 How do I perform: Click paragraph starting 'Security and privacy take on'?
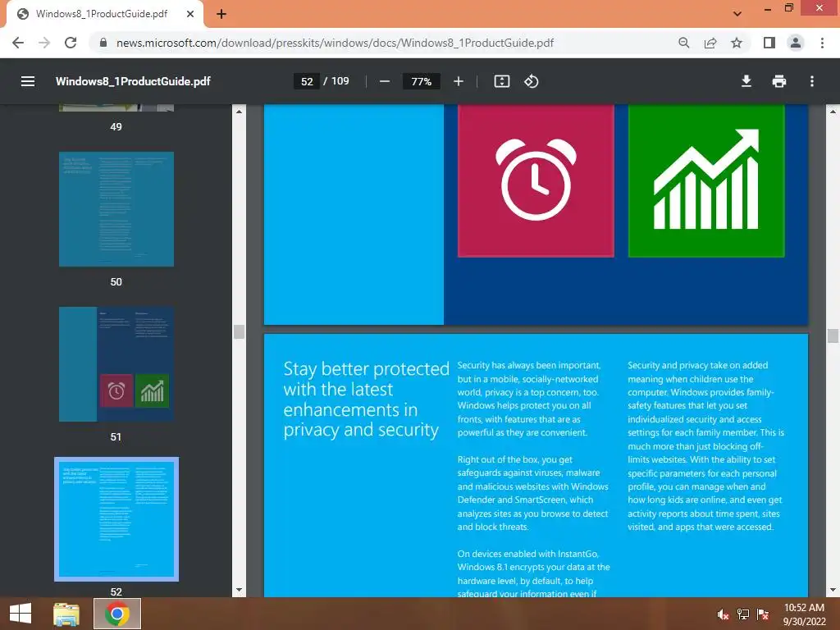click(705, 446)
